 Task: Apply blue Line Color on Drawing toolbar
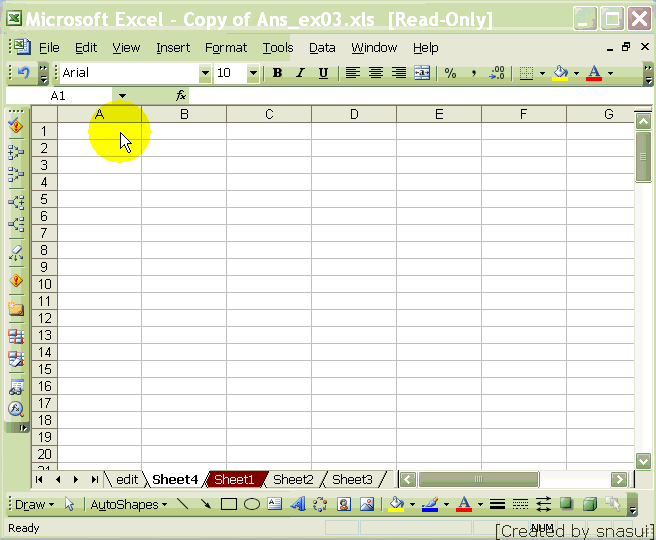coord(430,504)
